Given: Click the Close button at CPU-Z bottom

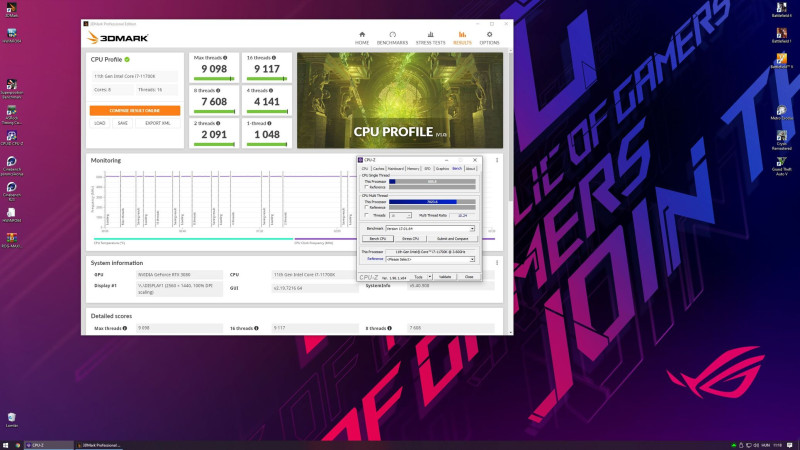Looking at the screenshot, I should (x=469, y=277).
